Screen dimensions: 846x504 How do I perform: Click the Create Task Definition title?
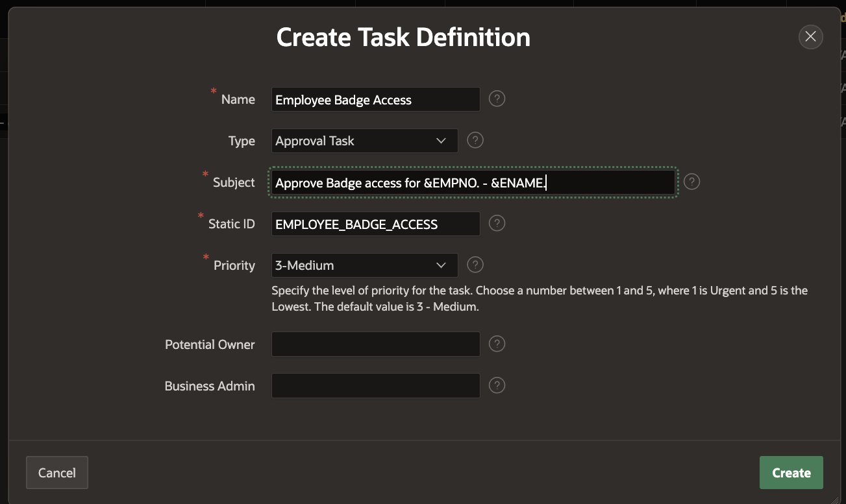coord(403,38)
